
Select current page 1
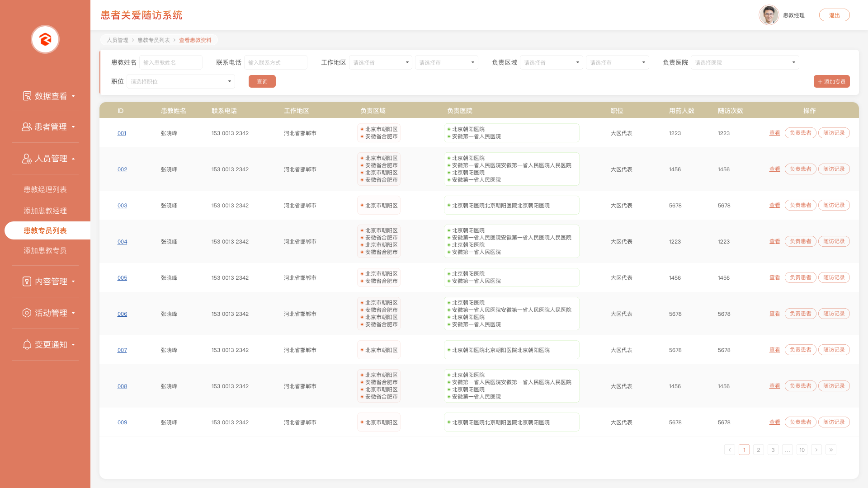point(744,450)
